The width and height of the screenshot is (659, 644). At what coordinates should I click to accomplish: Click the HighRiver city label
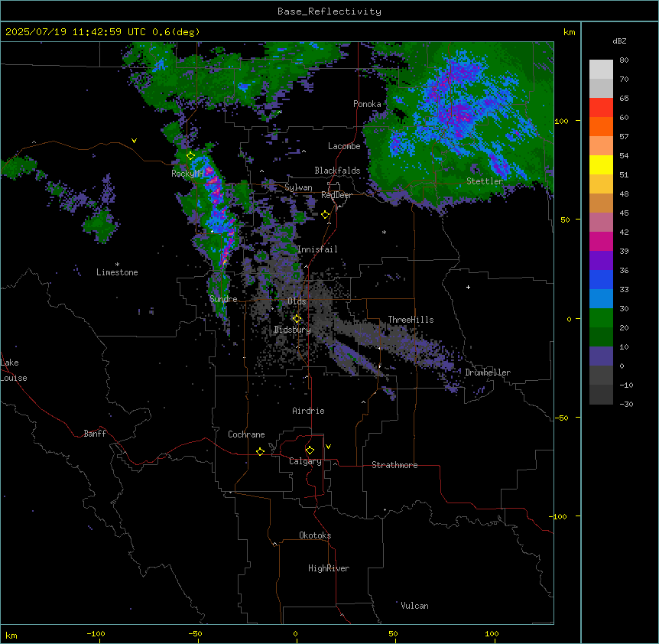[x=329, y=568]
